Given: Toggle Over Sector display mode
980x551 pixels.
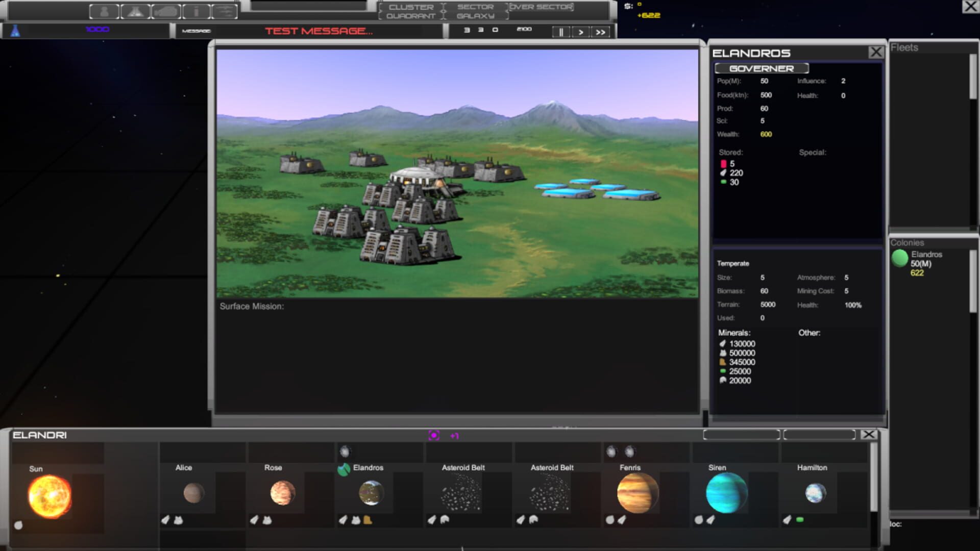Looking at the screenshot, I should point(540,7).
